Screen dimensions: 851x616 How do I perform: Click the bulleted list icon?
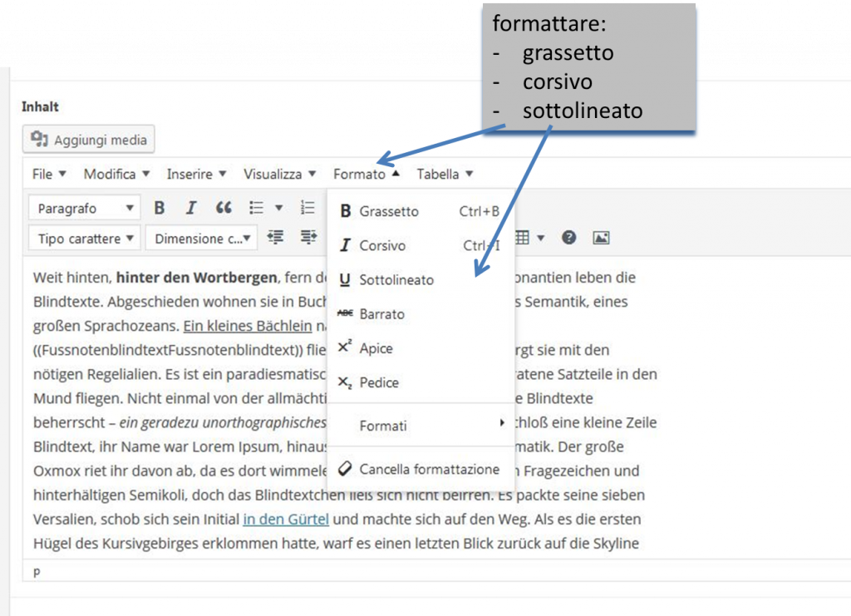click(258, 208)
